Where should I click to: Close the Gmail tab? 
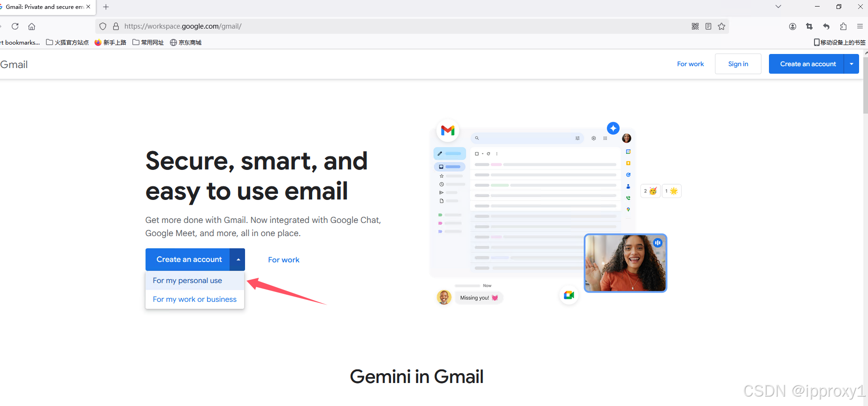pos(88,7)
